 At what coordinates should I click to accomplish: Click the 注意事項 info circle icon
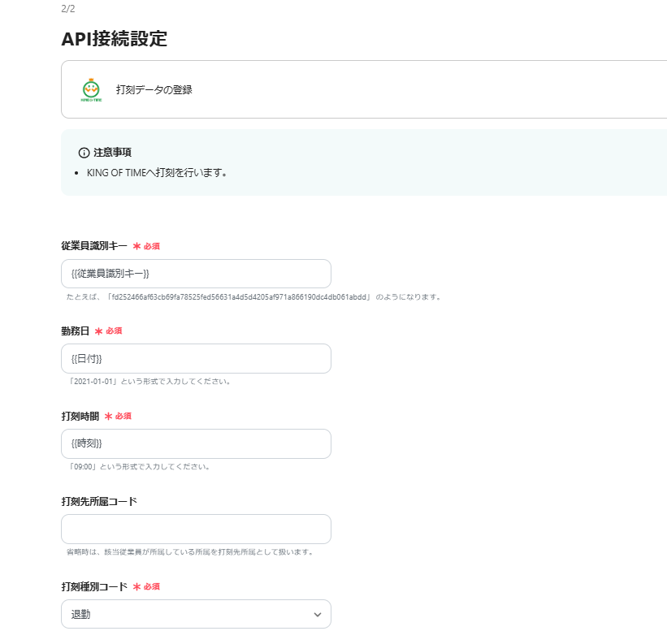(x=84, y=153)
